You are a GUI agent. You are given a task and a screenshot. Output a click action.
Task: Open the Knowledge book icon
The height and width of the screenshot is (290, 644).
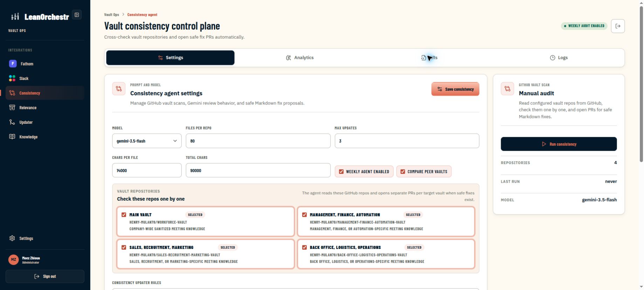[12, 137]
